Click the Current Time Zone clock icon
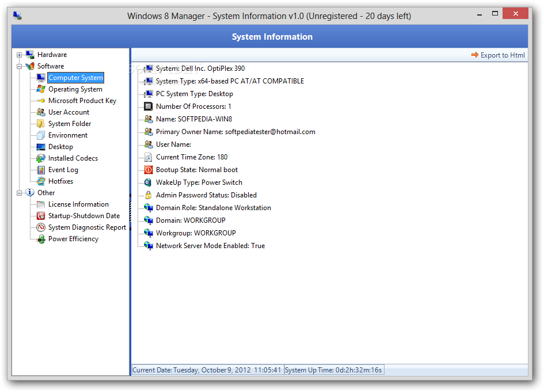544x392 pixels. (149, 157)
